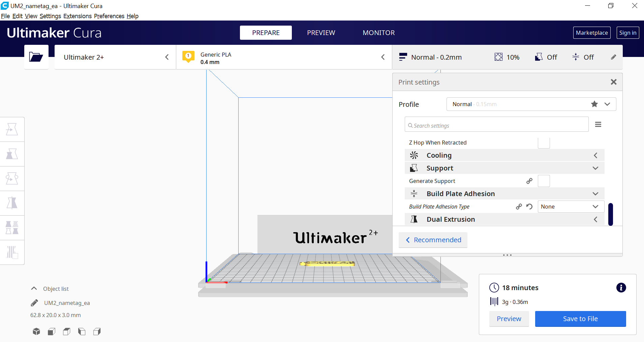Favorite the Normal profile with the star

[594, 104]
